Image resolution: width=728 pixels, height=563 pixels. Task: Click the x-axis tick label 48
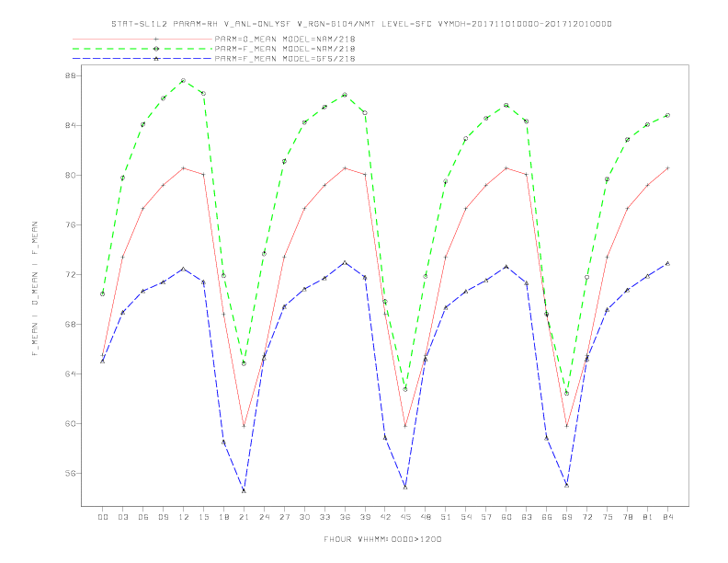coord(426,517)
